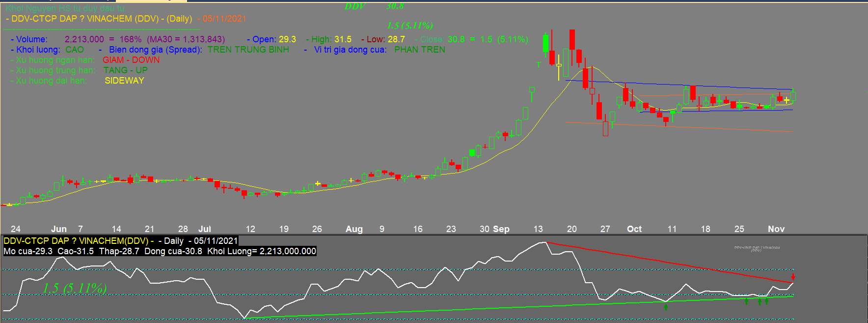The image size is (868, 323).
Task: Click the Oct month label on date axis
Action: 634,229
